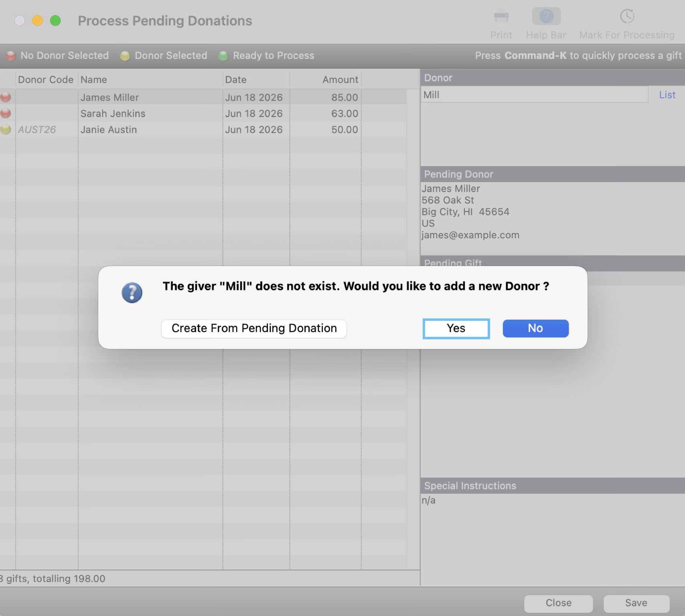Focus the Donor search field containing Mill

[x=534, y=95]
